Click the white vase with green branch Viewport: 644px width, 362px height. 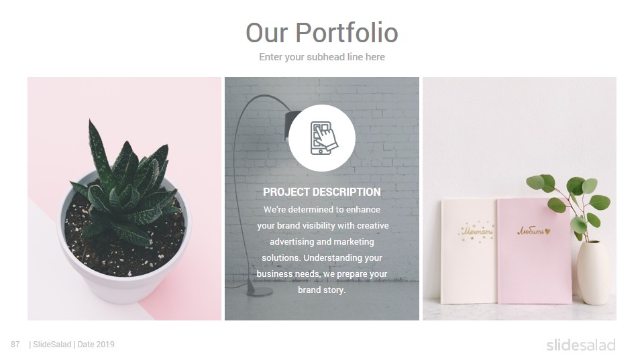pos(594,273)
